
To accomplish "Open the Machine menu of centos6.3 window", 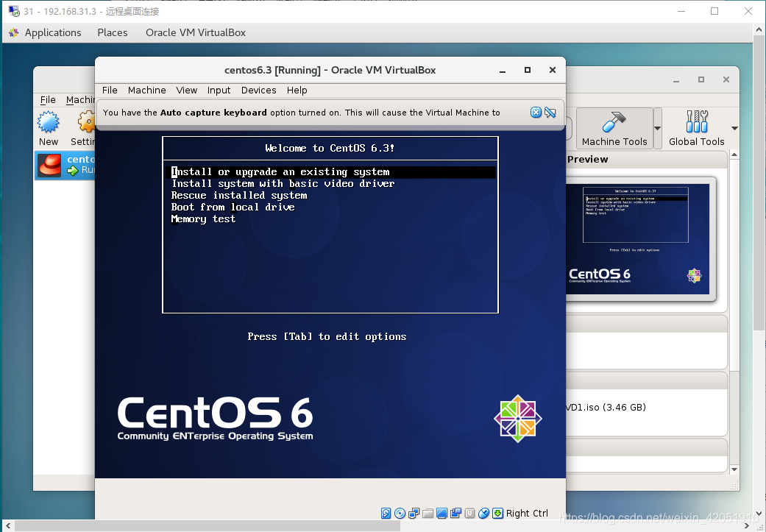I will pyautogui.click(x=146, y=90).
